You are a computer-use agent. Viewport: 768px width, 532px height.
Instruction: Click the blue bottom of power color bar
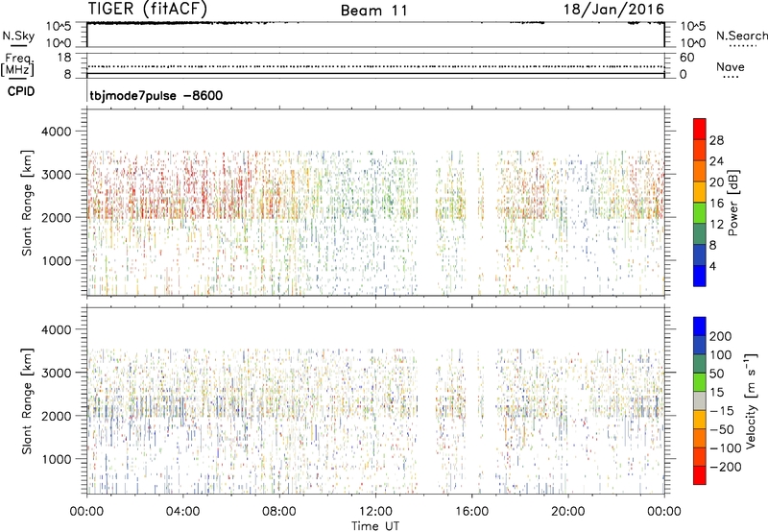tap(700, 276)
